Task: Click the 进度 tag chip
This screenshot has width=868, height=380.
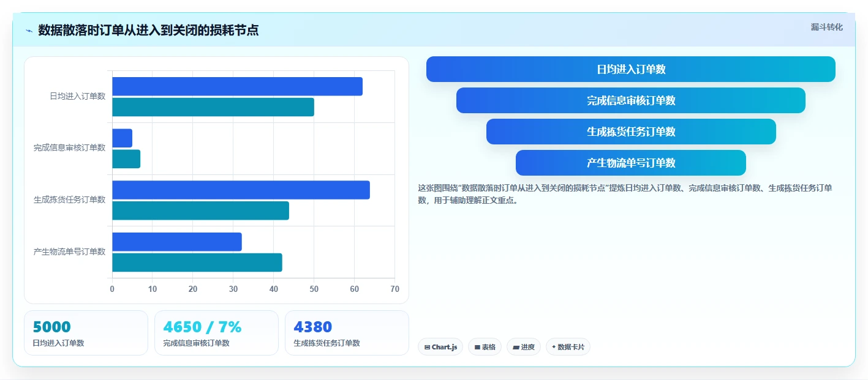Action: [x=524, y=347]
